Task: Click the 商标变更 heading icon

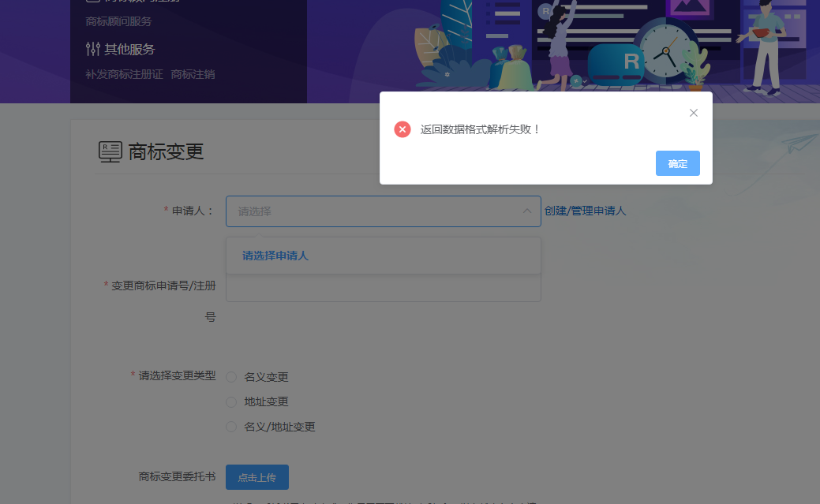Action: (110, 151)
